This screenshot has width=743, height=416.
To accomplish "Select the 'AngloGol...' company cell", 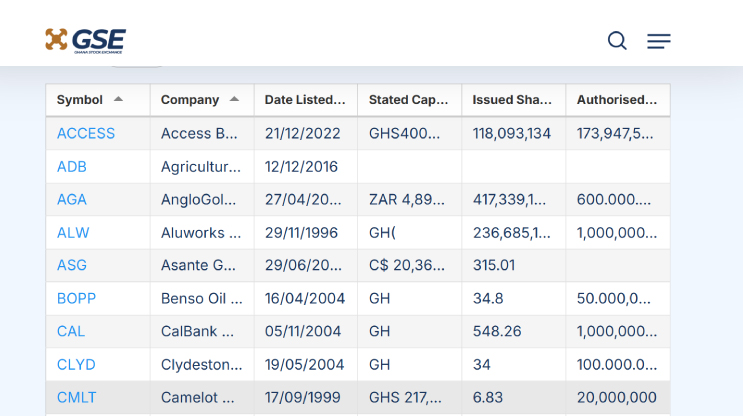I will click(202, 199).
